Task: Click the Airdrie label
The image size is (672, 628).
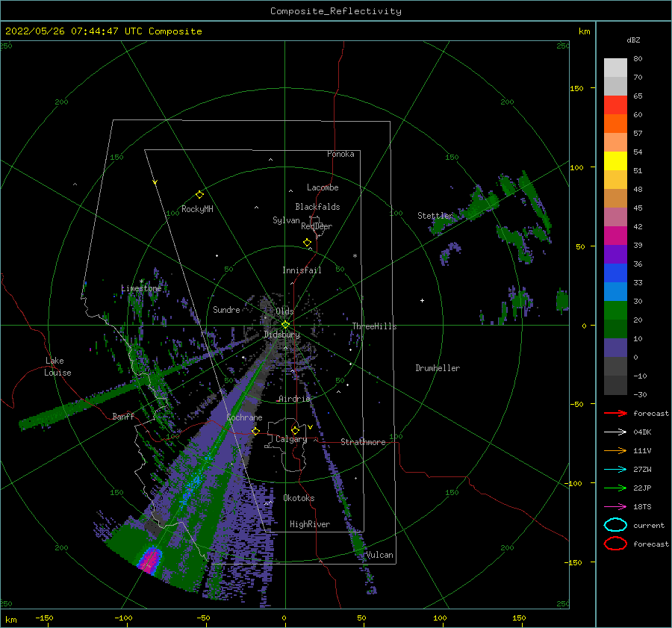Action: tap(294, 399)
